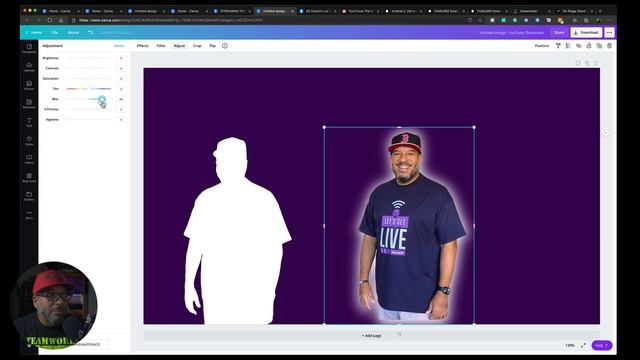
Task: Click the Brightness slider
Action: [89, 58]
